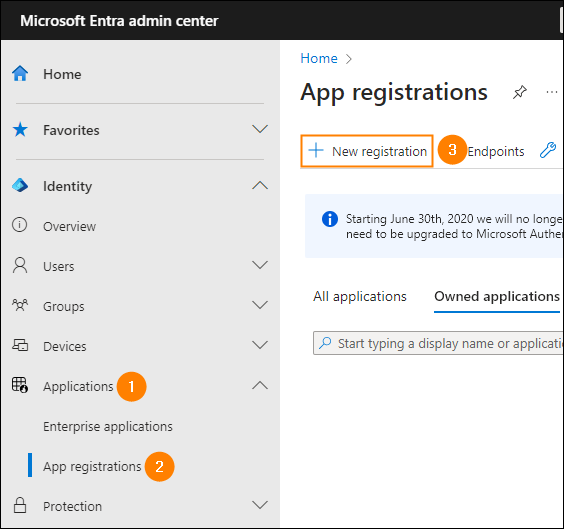Image resolution: width=564 pixels, height=529 pixels.
Task: Click the Favorites label in sidebar
Action: click(71, 130)
